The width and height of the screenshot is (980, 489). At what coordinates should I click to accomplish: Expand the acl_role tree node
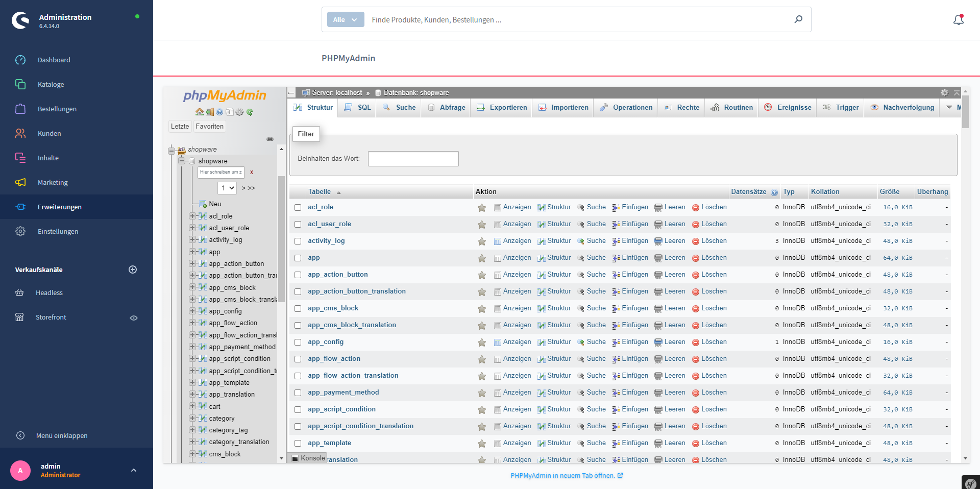coord(192,216)
